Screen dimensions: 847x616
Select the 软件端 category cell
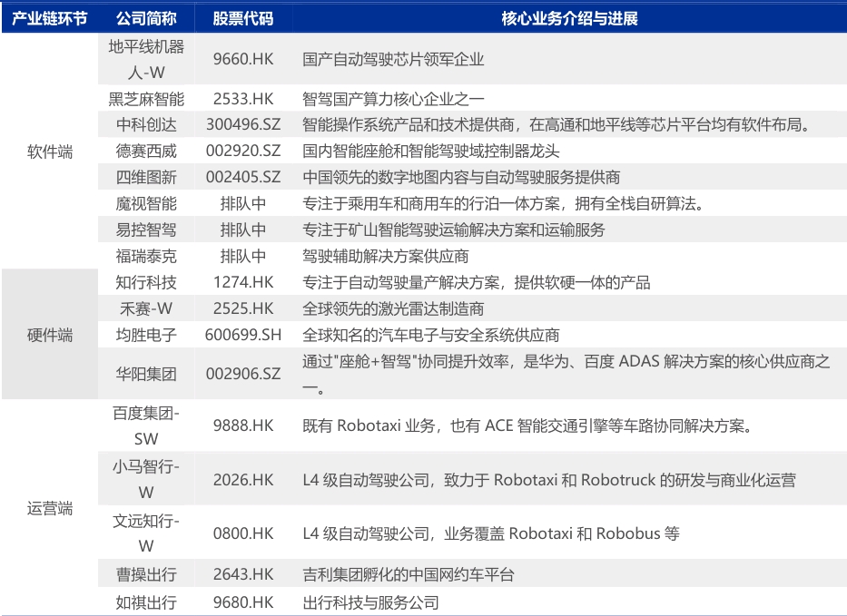coord(50,152)
